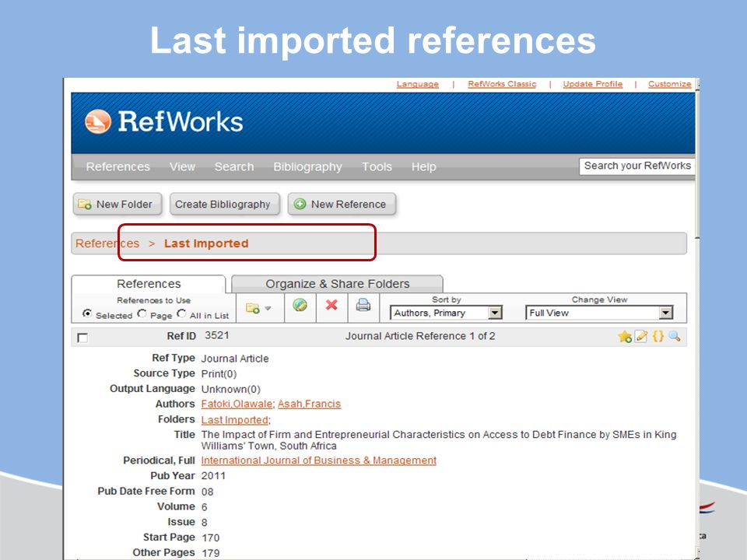
Task: Expand the folder icon dropdown arrow
Action: tap(268, 309)
